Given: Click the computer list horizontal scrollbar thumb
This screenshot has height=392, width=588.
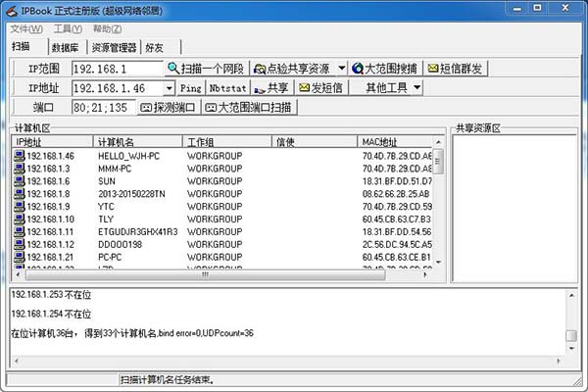Looking at the screenshot, I should click(x=205, y=275).
